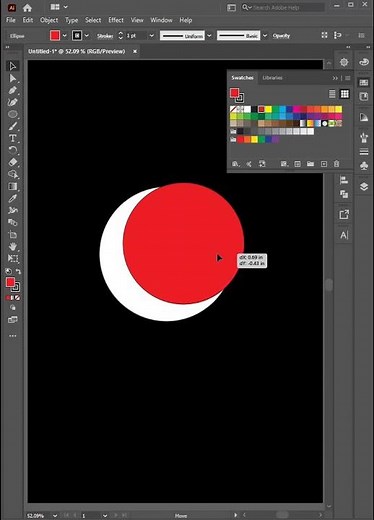Switch Swatches panel to thumbnail view
The width and height of the screenshot is (374, 520).
click(x=345, y=94)
